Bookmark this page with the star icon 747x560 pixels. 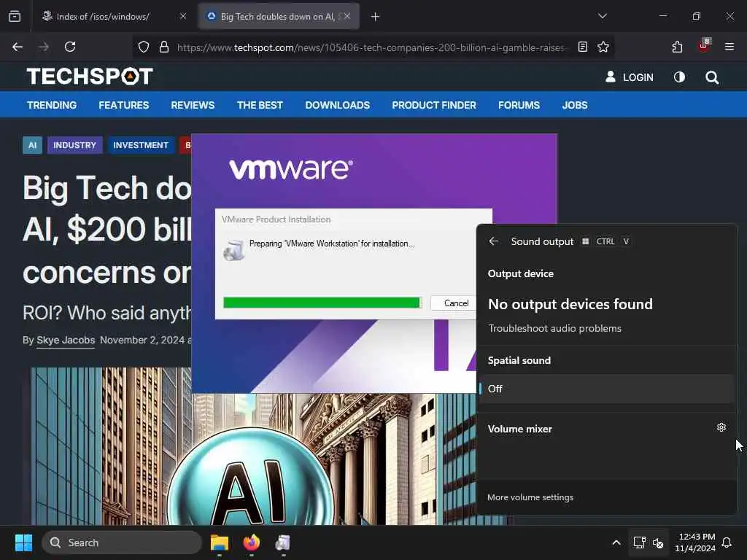603,47
